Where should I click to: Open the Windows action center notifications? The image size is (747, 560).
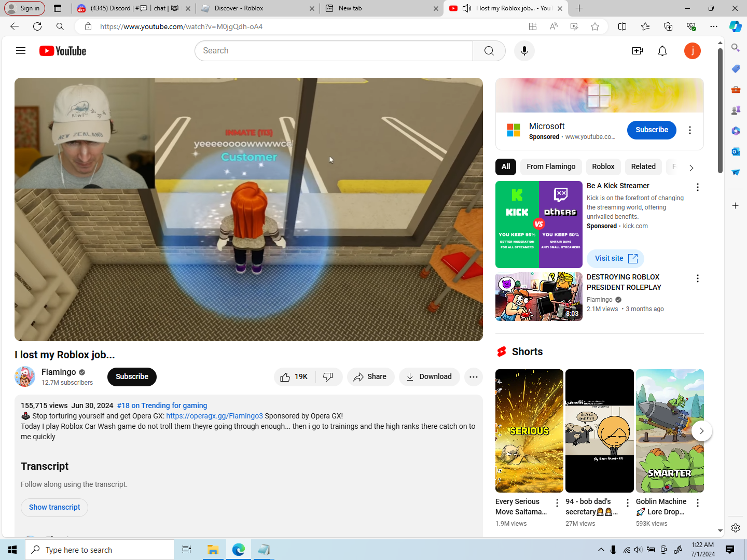coord(730,550)
